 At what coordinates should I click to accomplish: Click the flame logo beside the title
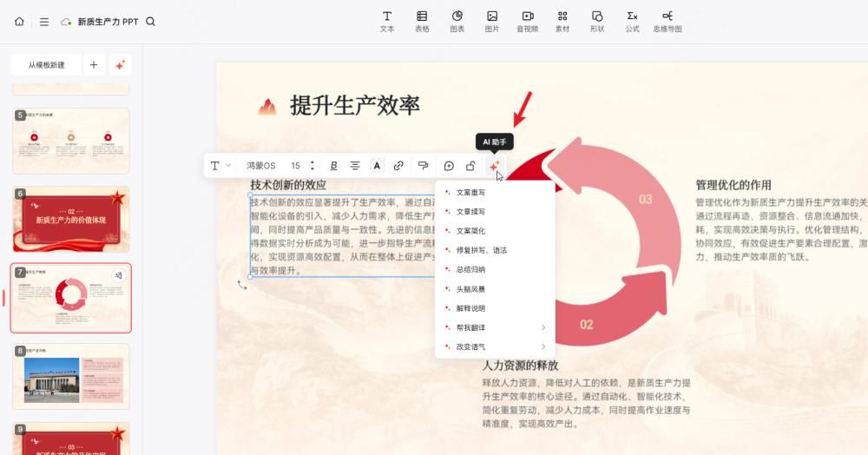267,106
